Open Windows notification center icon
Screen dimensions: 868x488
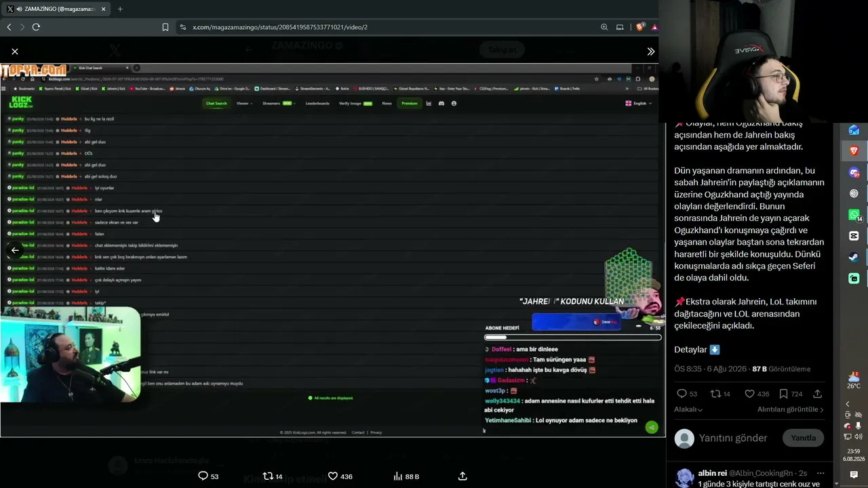tap(854, 475)
